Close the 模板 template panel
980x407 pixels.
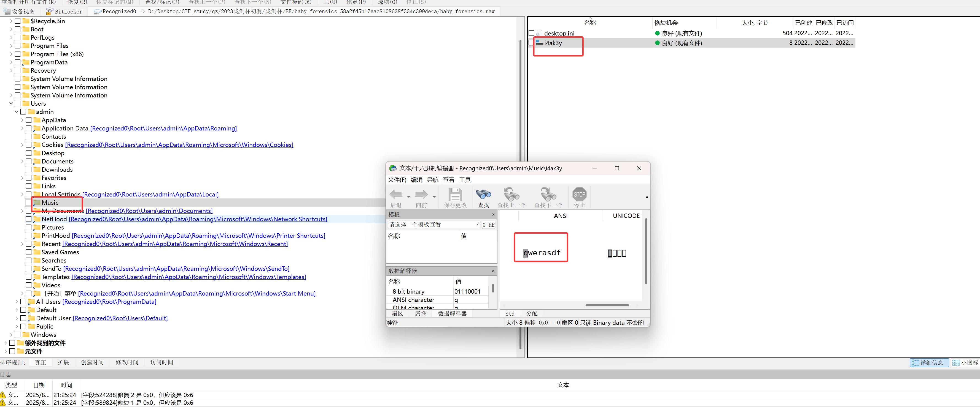[x=493, y=215]
